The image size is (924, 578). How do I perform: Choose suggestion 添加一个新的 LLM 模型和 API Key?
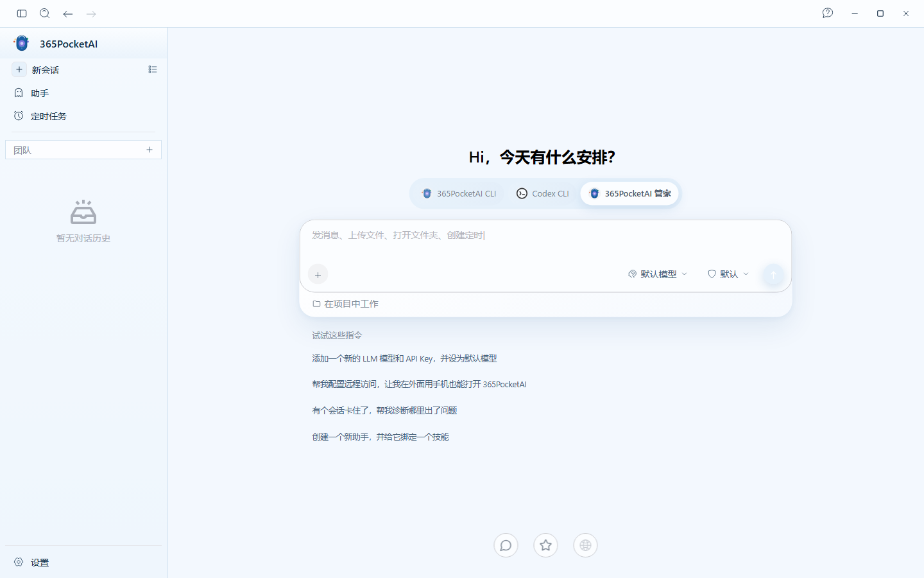(404, 358)
